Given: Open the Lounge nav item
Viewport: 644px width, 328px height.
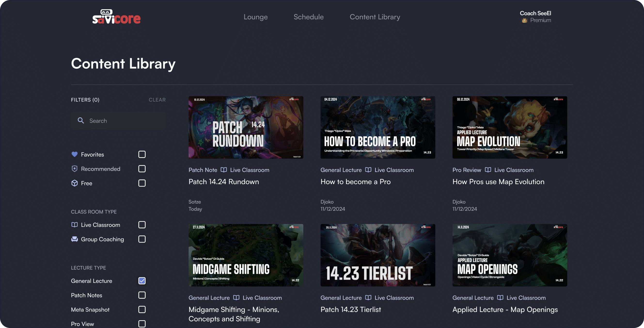Looking at the screenshot, I should [x=256, y=17].
